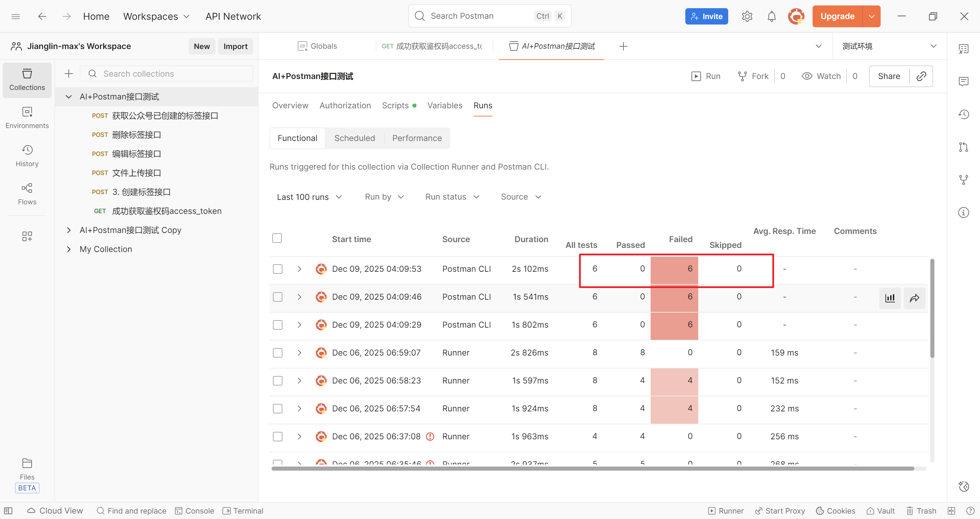Screen dimensions: 980x519
Task: Open the help question mark icon
Action: (970, 510)
